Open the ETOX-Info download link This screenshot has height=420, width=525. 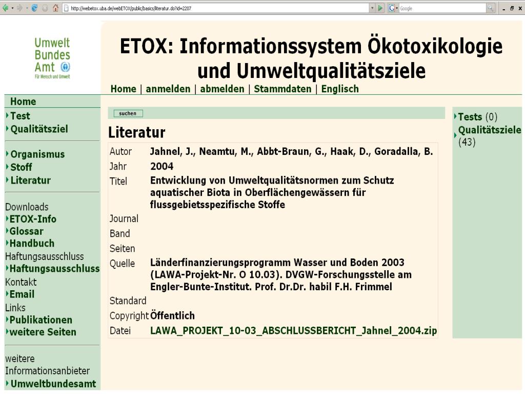33,219
